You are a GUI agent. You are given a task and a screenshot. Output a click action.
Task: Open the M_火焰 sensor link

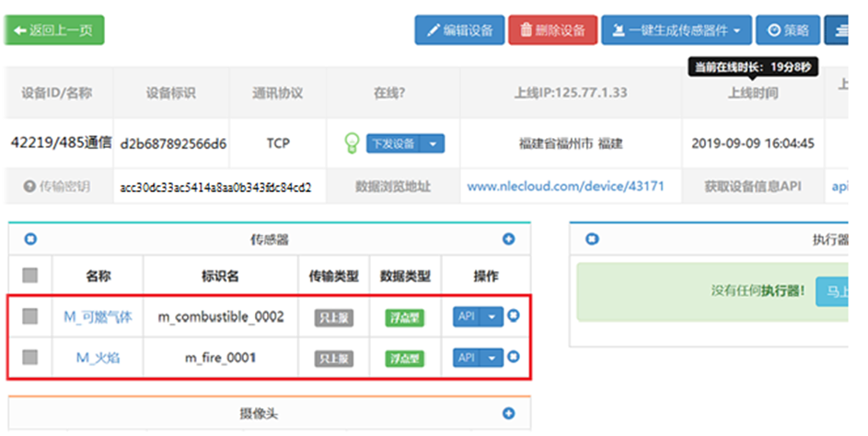98,358
